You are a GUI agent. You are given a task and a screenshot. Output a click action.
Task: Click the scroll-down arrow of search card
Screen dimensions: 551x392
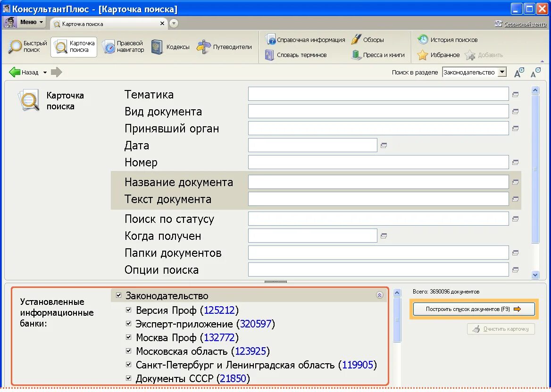535,275
